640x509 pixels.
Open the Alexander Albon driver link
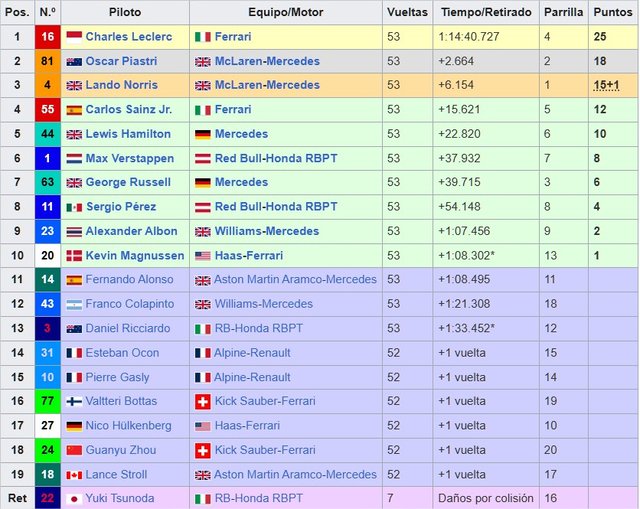click(131, 231)
